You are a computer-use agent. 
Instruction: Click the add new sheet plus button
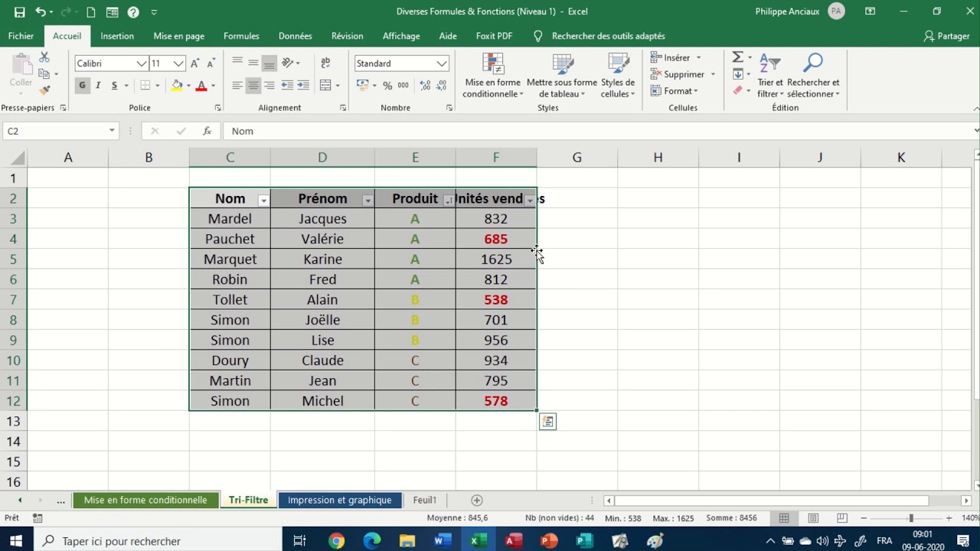[x=477, y=500]
